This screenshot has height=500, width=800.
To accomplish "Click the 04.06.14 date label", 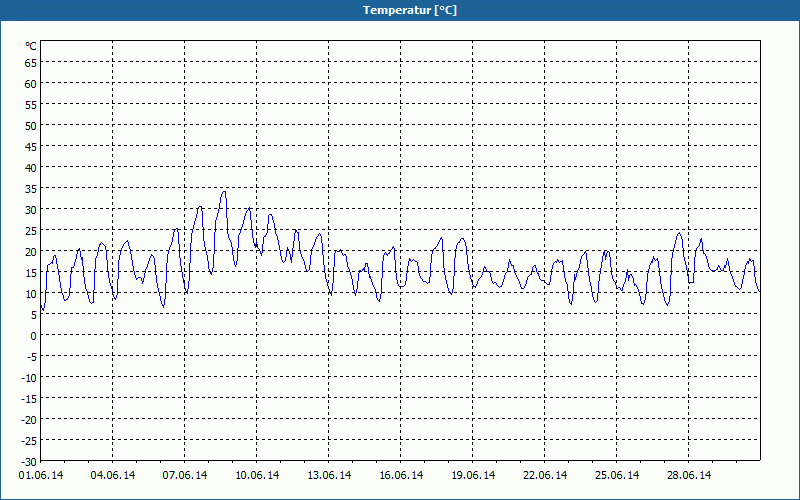I will click(x=113, y=476).
